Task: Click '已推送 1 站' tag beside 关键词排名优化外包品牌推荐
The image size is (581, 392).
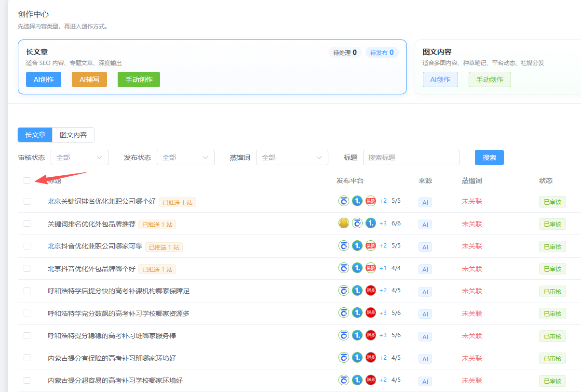Action: [157, 224]
